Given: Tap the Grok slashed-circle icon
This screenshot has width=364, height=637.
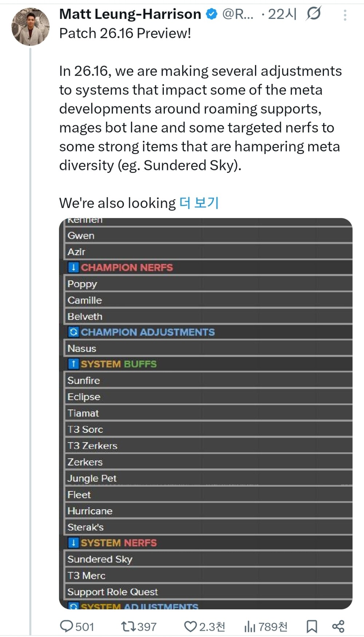Looking at the screenshot, I should pyautogui.click(x=313, y=14).
